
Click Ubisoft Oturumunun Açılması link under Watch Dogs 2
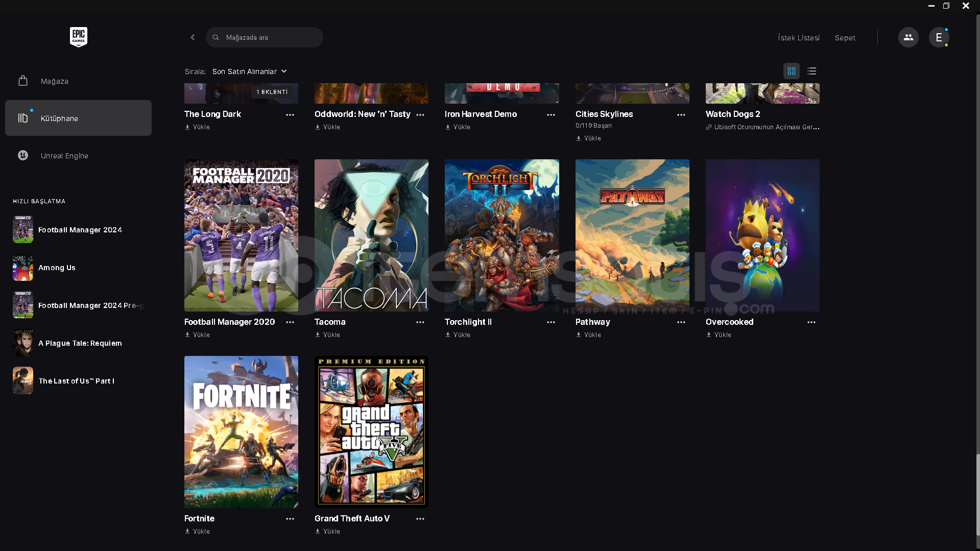click(x=762, y=127)
